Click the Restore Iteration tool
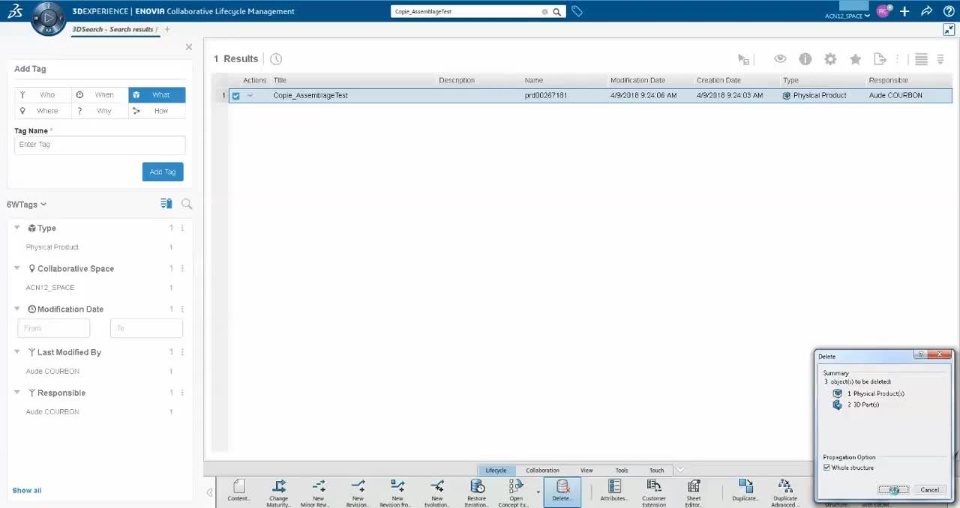 pyautogui.click(x=476, y=493)
